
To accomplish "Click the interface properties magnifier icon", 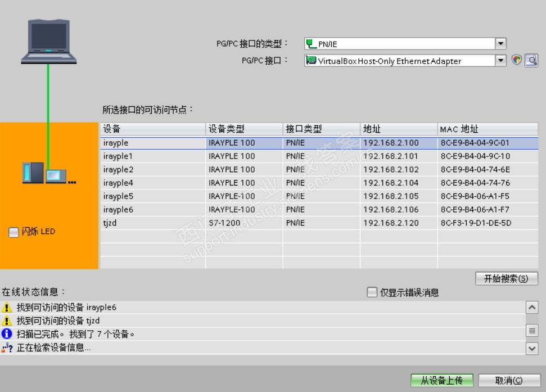I will (531, 61).
